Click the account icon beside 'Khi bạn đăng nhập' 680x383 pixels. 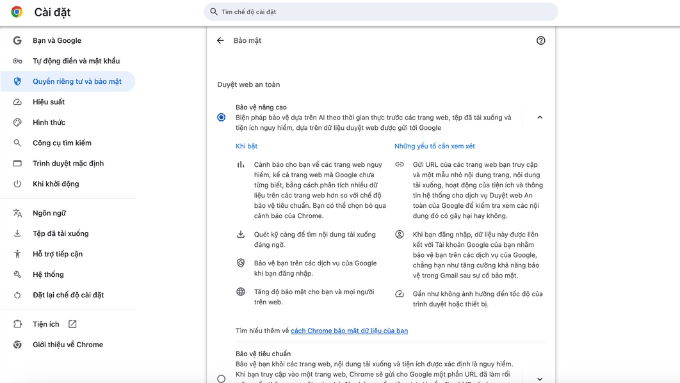coord(399,234)
